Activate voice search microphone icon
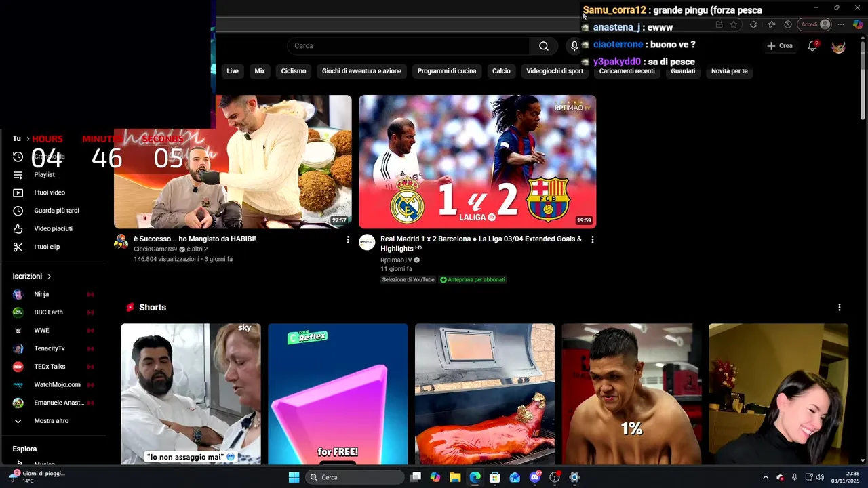The width and height of the screenshot is (868, 488). coord(574,46)
